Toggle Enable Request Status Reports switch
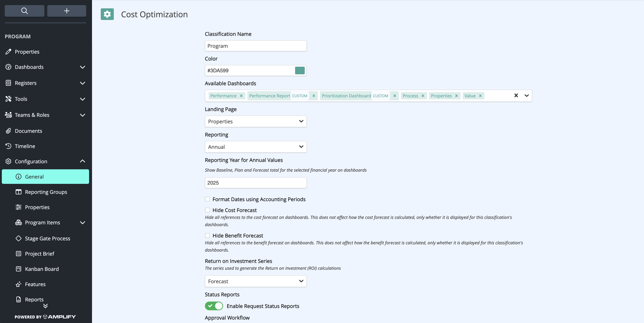644x323 pixels. click(214, 306)
